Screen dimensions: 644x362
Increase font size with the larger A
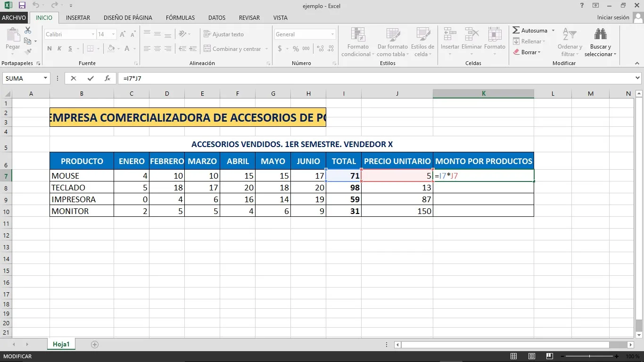click(x=123, y=34)
